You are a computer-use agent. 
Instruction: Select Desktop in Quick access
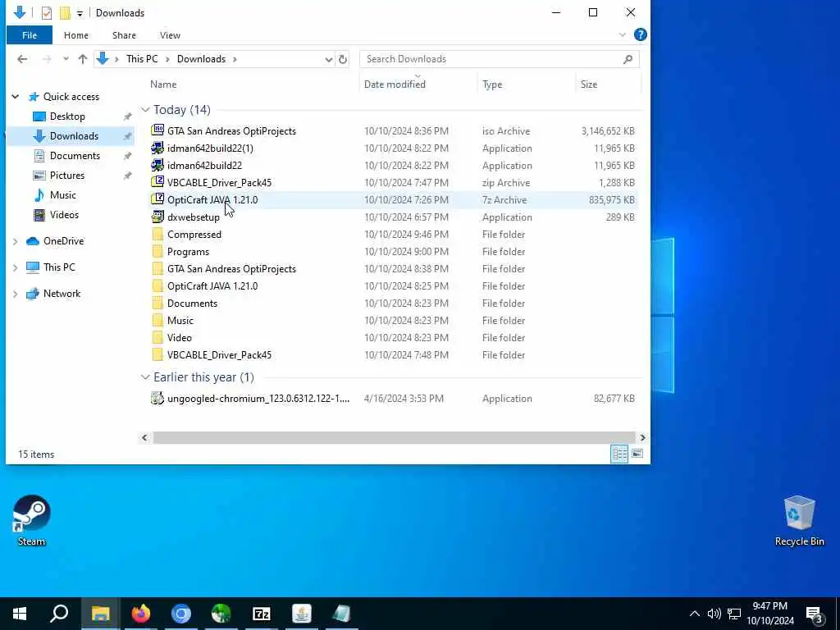tap(67, 116)
